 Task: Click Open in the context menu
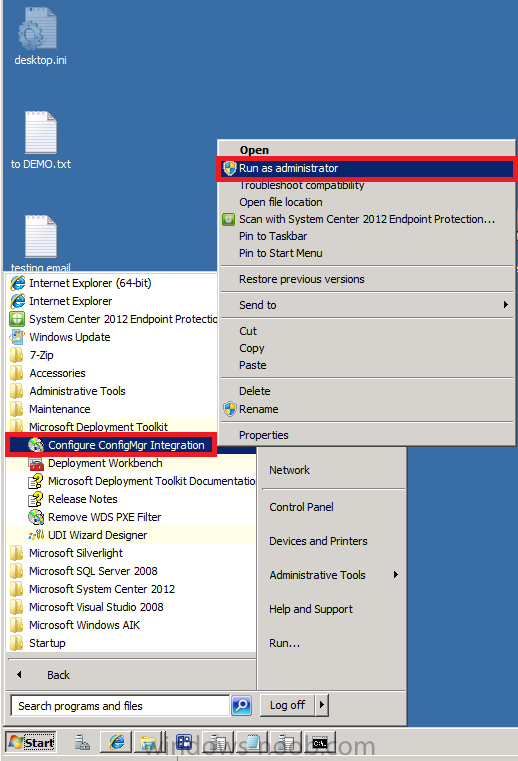[254, 150]
